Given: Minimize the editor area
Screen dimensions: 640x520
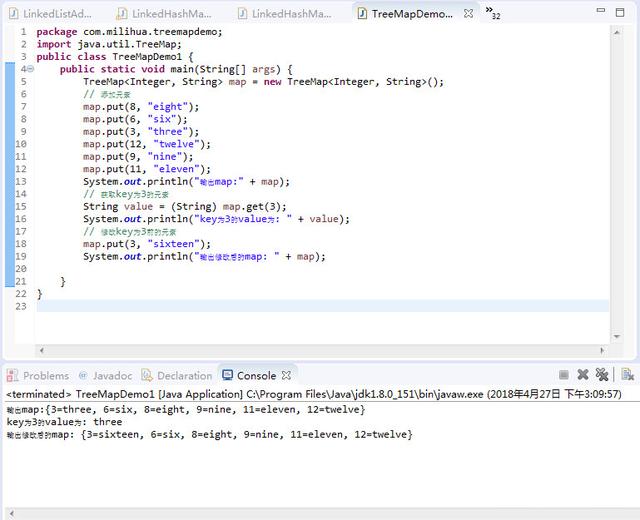Looking at the screenshot, I should [x=601, y=11].
